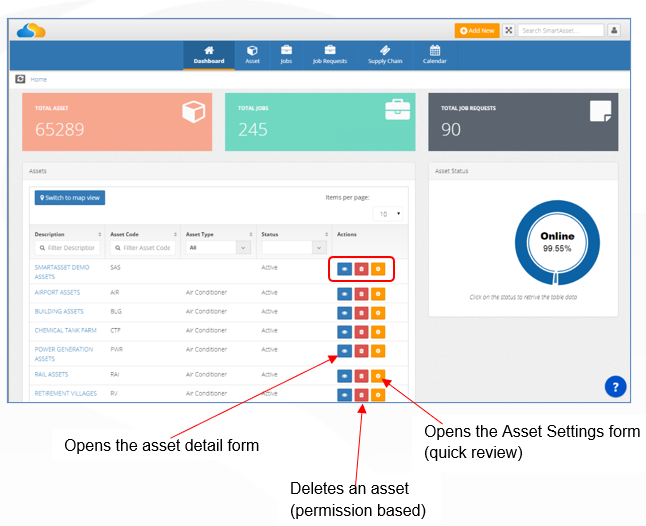Viewport: 646px width, 526px height.
Task: Follow the Home breadcrumb link
Action: pos(38,79)
